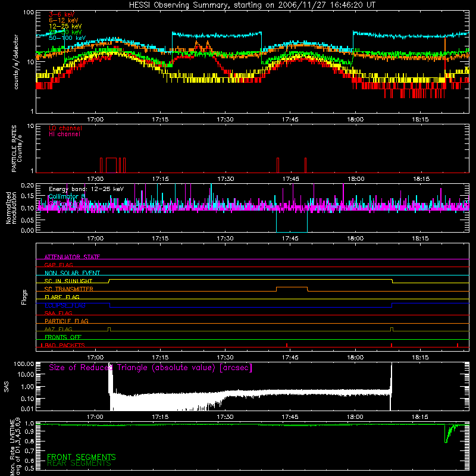Click the 12-25 keV yellow legend label
Screen dimensions: 476x476
tap(65, 26)
